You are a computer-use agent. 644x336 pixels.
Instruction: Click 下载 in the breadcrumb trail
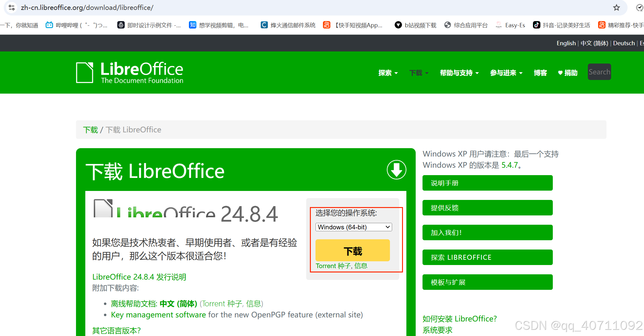[91, 130]
